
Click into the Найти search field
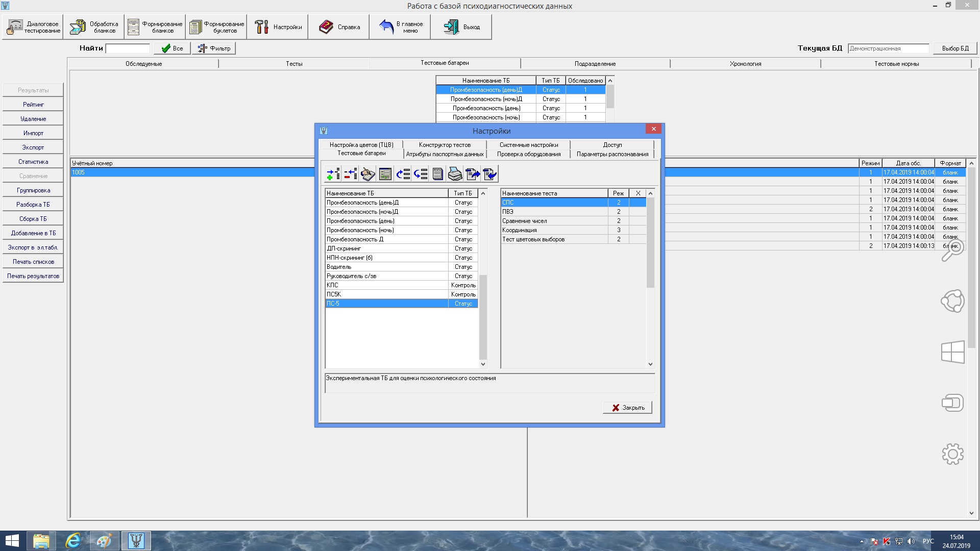(x=128, y=48)
